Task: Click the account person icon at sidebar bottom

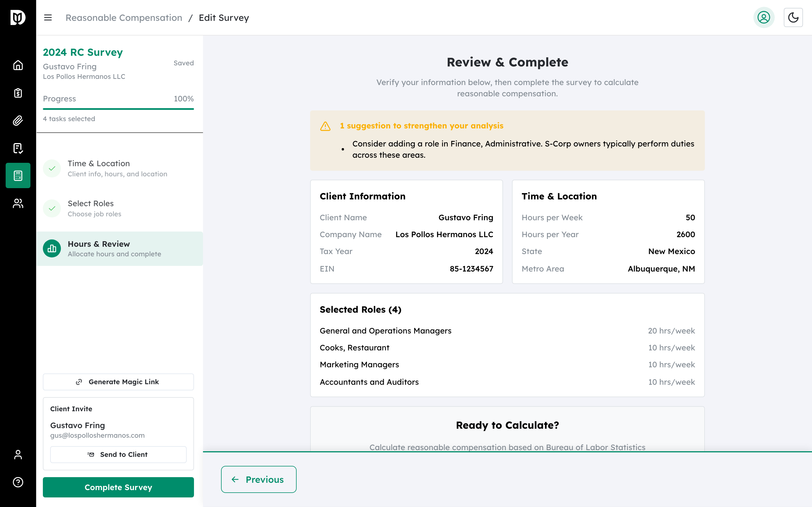Action: pyautogui.click(x=17, y=455)
